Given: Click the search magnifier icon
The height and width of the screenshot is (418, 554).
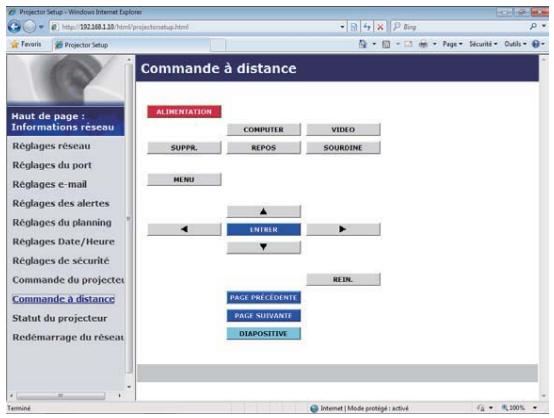Looking at the screenshot, I should (533, 26).
